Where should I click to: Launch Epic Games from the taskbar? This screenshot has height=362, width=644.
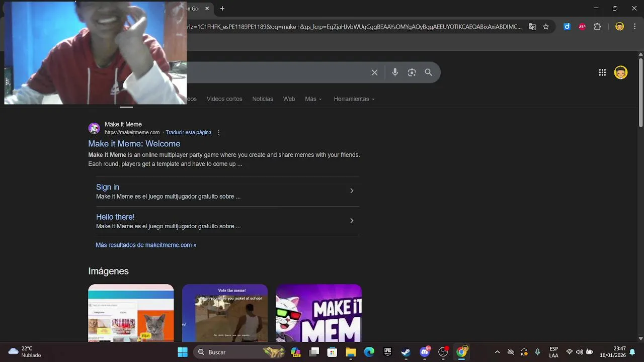tap(387, 352)
